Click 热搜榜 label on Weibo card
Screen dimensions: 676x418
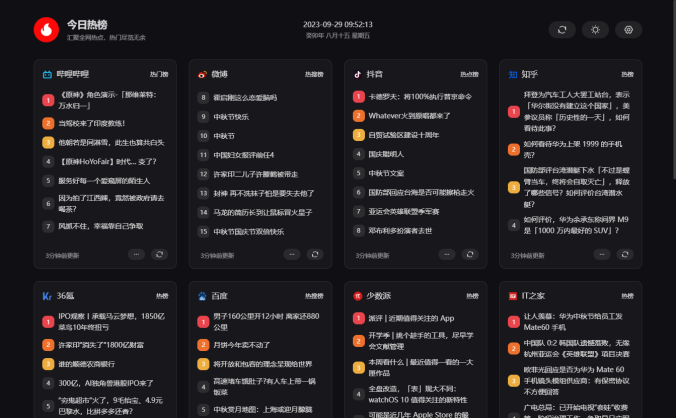coord(314,75)
